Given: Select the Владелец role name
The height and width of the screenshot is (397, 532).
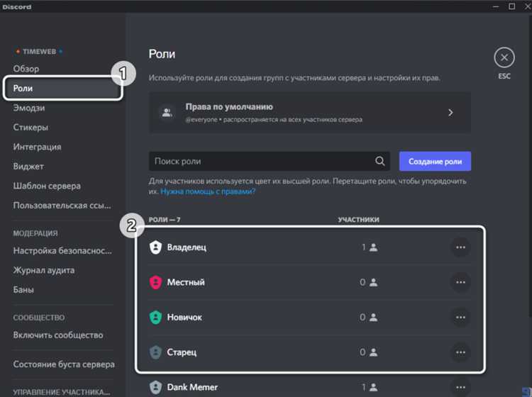Looking at the screenshot, I should 187,247.
